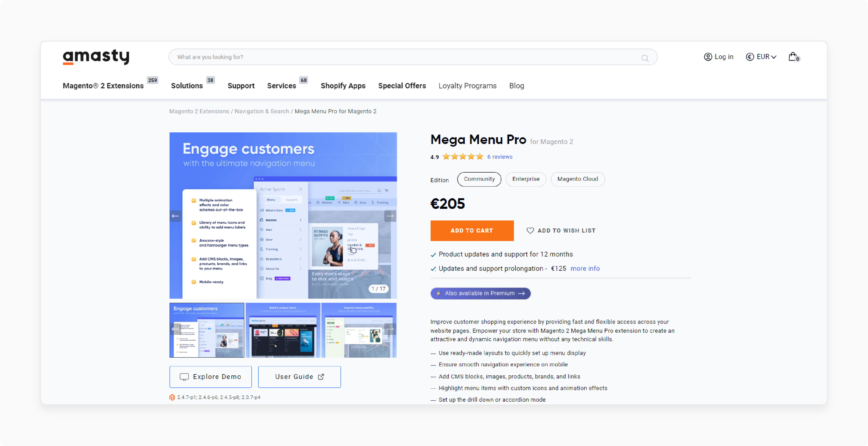This screenshot has width=868, height=446.
Task: Click the 4.9 rating value
Action: click(434, 157)
